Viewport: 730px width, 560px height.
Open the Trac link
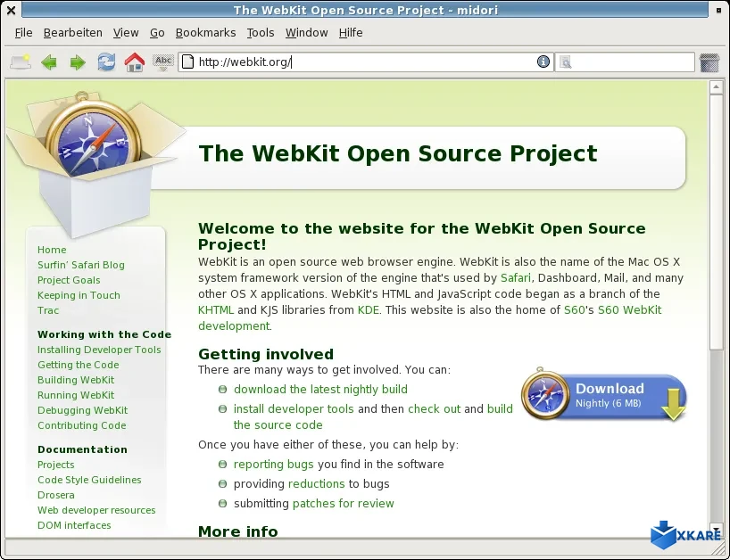click(48, 310)
